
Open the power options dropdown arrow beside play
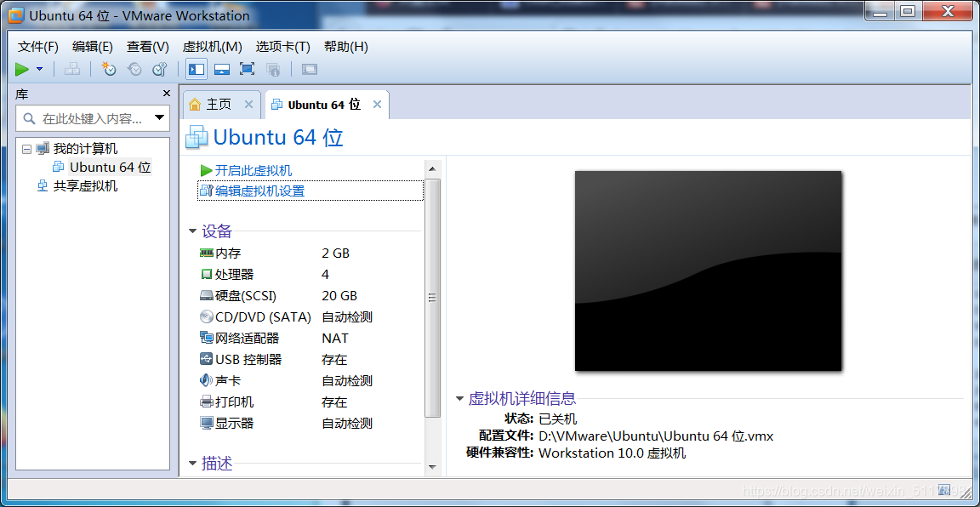tap(40, 69)
